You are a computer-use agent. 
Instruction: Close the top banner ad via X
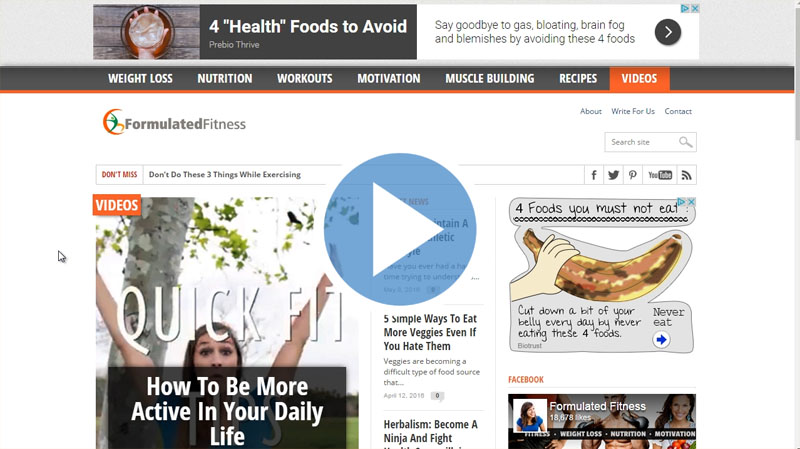click(694, 9)
